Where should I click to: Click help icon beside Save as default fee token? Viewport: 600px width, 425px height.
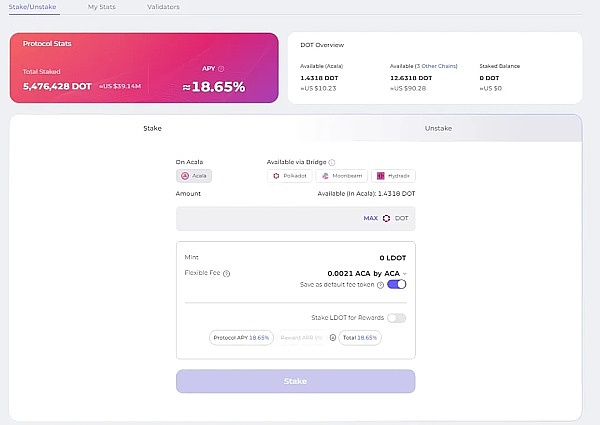(380, 285)
